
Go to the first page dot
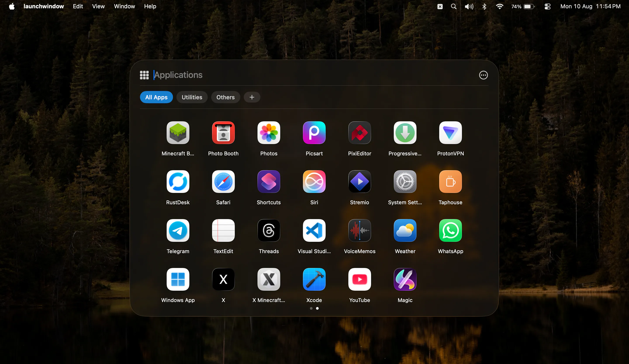(311, 308)
